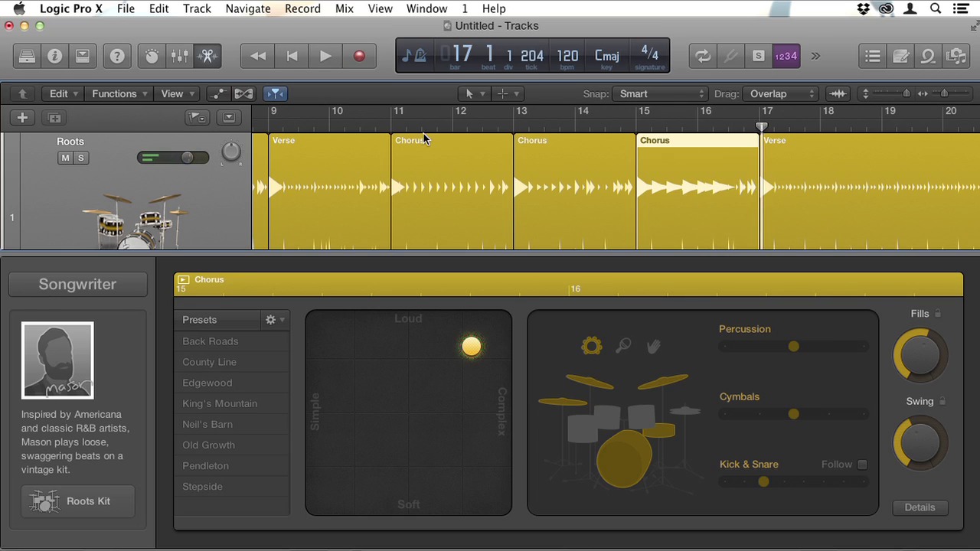Select the Stepside preset
The height and width of the screenshot is (551, 980).
click(232, 486)
